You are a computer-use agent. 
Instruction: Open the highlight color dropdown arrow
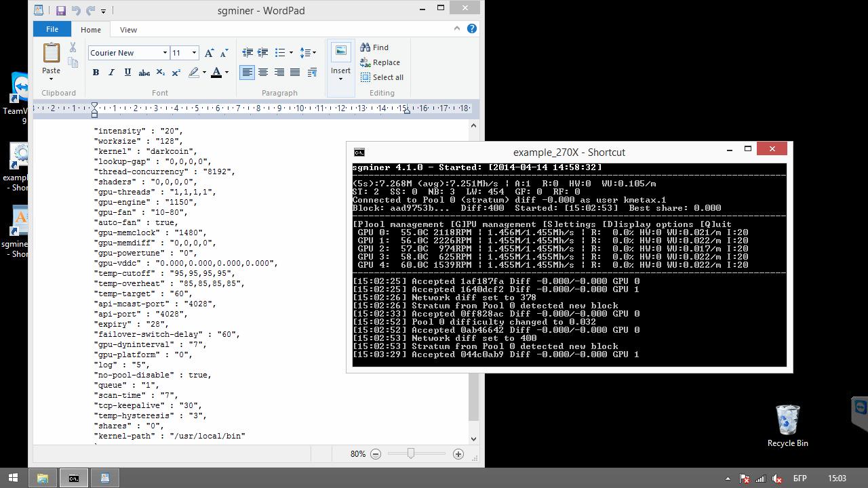pyautogui.click(x=204, y=73)
